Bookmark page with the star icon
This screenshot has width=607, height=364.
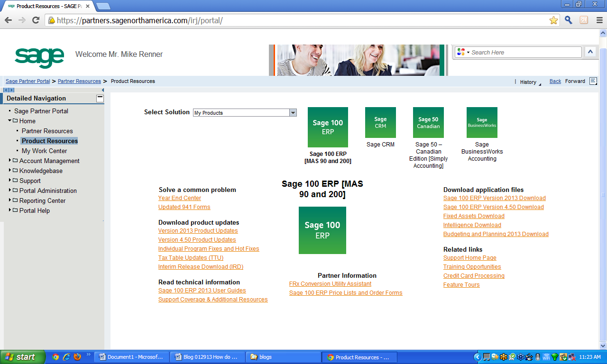(x=553, y=20)
